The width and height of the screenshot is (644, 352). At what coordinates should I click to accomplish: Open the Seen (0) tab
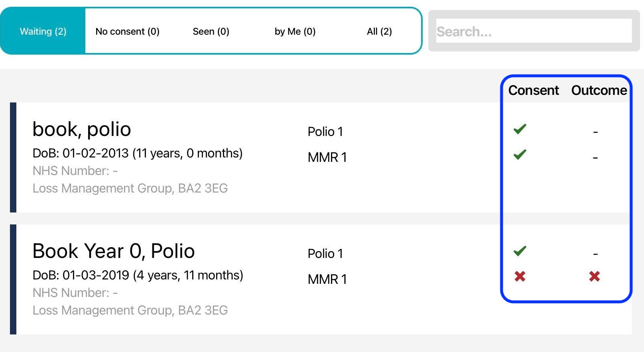coord(211,31)
